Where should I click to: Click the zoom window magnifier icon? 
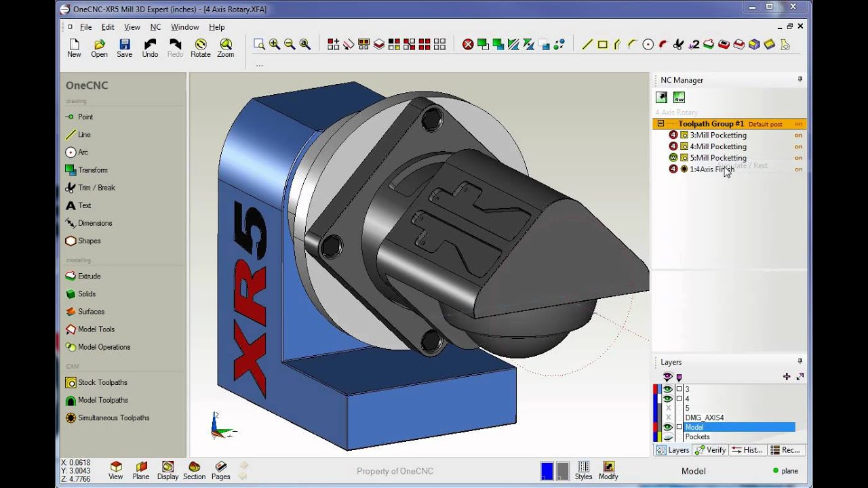tap(259, 44)
